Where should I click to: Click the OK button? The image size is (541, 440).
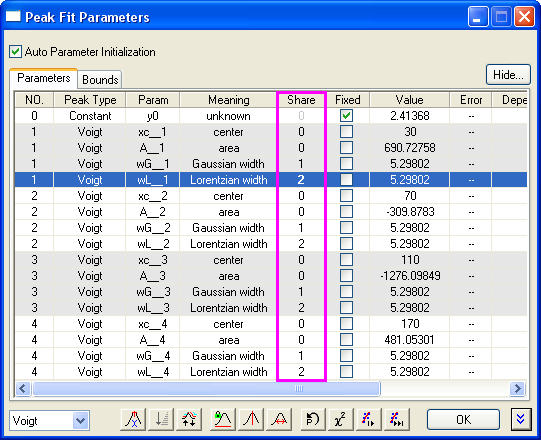463,420
